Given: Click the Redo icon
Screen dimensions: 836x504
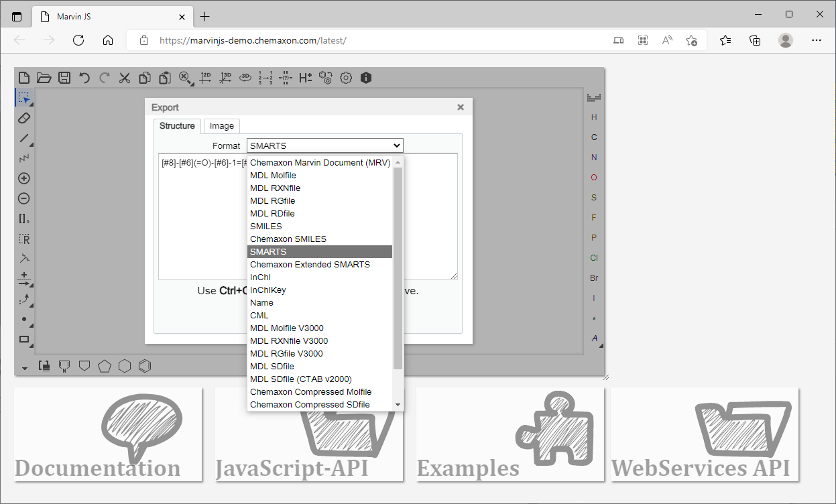Looking at the screenshot, I should (x=105, y=78).
